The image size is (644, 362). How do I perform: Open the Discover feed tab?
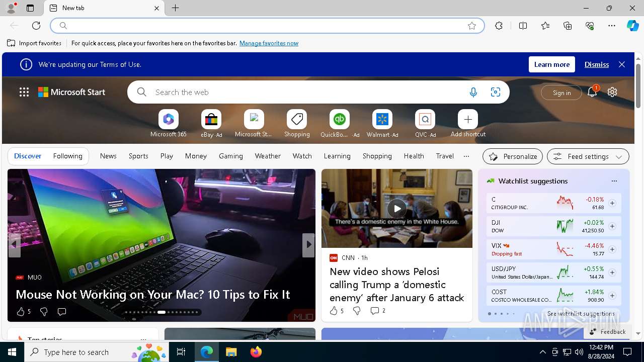click(28, 156)
